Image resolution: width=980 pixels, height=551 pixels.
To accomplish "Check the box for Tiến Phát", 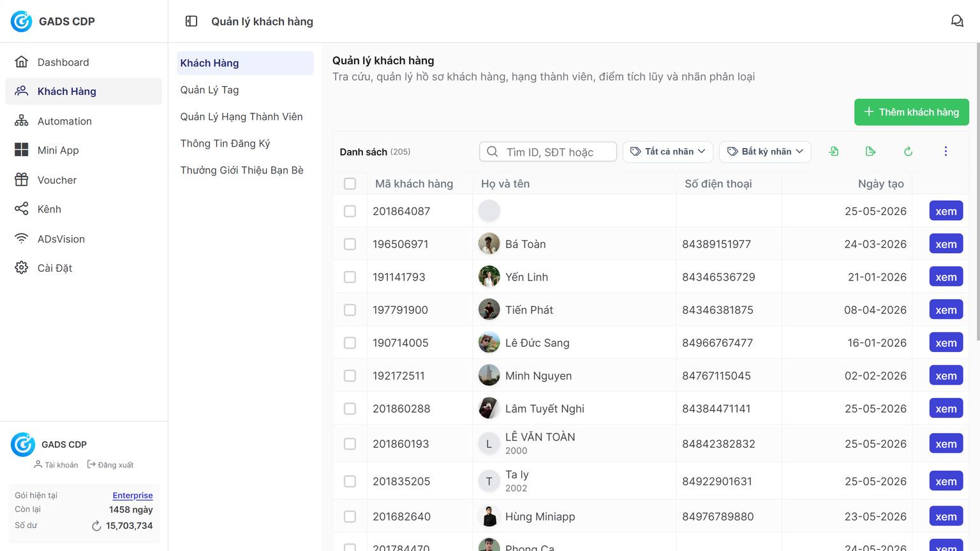I will point(350,310).
